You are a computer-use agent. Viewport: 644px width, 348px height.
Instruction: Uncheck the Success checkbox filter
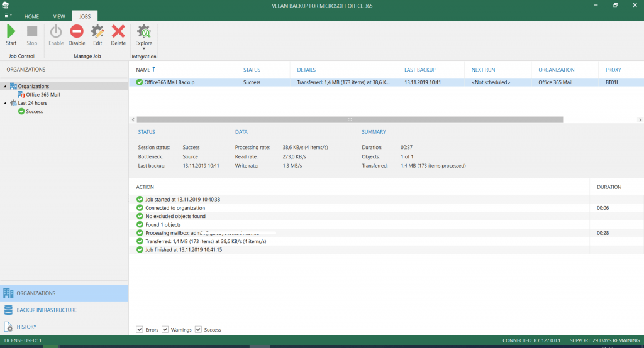point(198,329)
